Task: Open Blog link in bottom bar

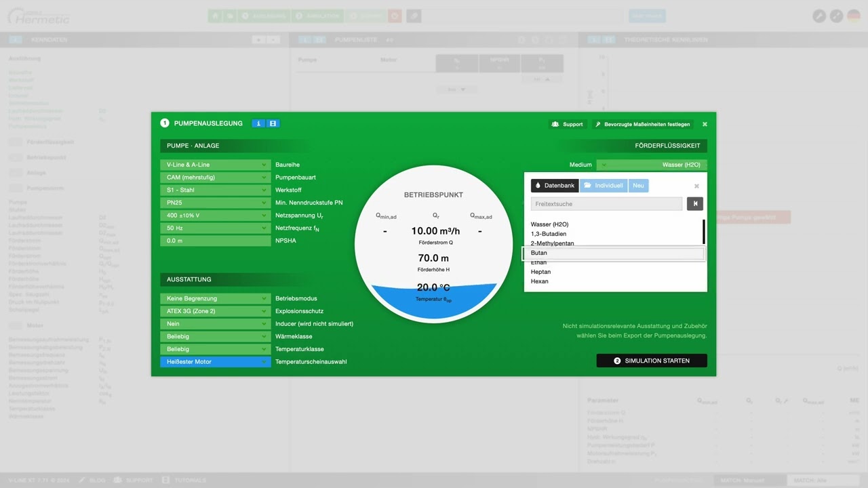Action: coord(92,481)
